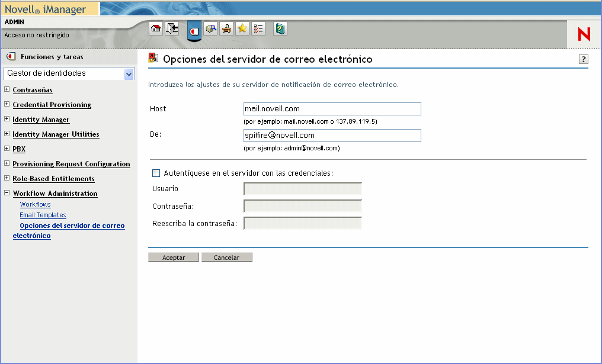Click the Novell N logo
This screenshot has height=364, width=602.
(584, 34)
